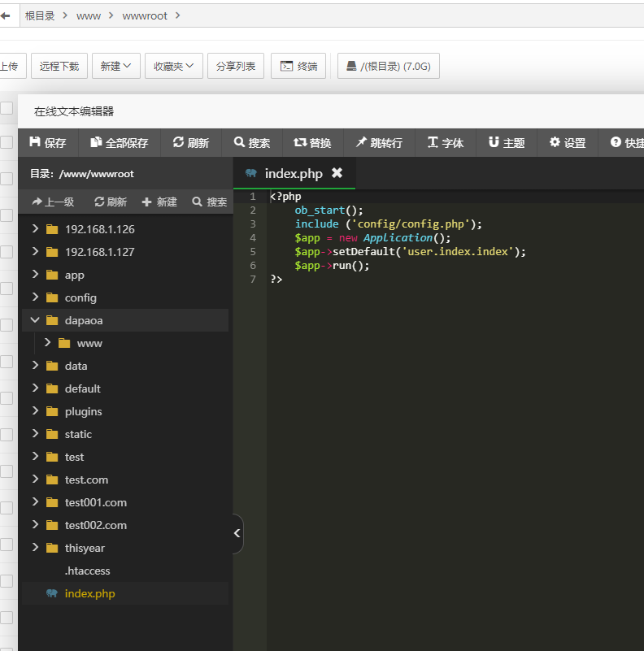Viewport: 644px width, 651px height.
Task: Open Theme (主题) selector in toolbar
Action: click(x=507, y=143)
